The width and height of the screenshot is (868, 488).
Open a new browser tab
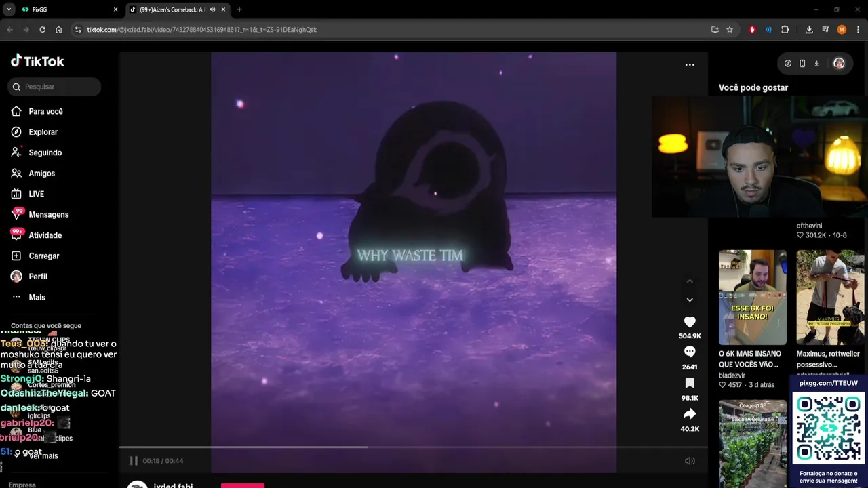coord(239,9)
